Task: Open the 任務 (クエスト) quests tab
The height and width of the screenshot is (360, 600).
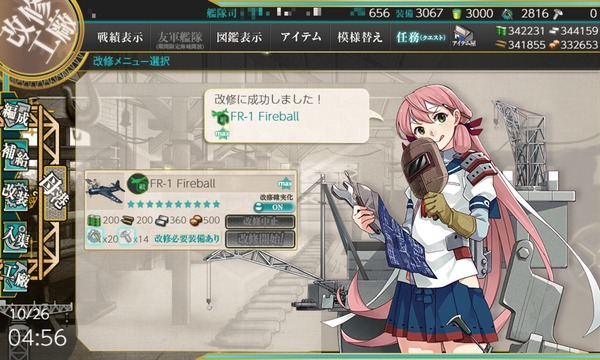Action: [x=421, y=37]
